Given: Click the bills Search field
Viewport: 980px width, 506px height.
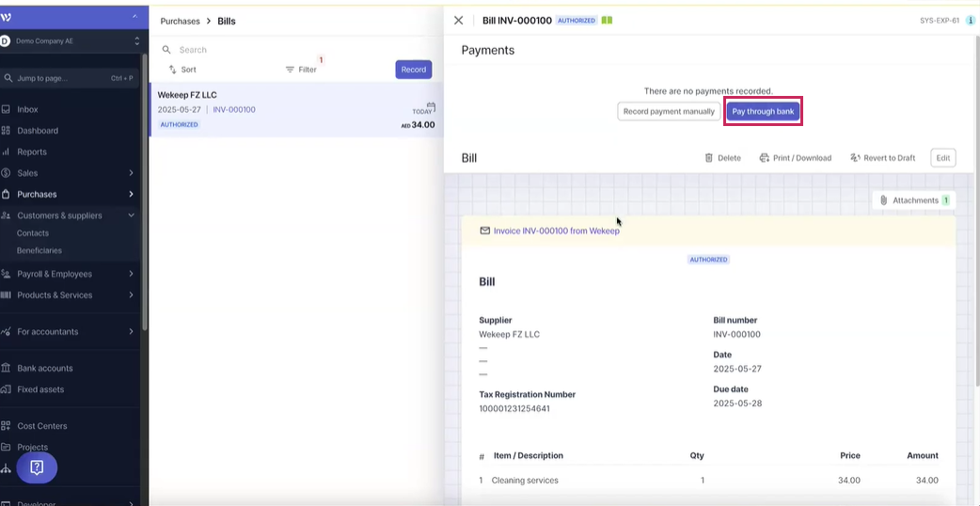Looking at the screenshot, I should pyautogui.click(x=282, y=50).
